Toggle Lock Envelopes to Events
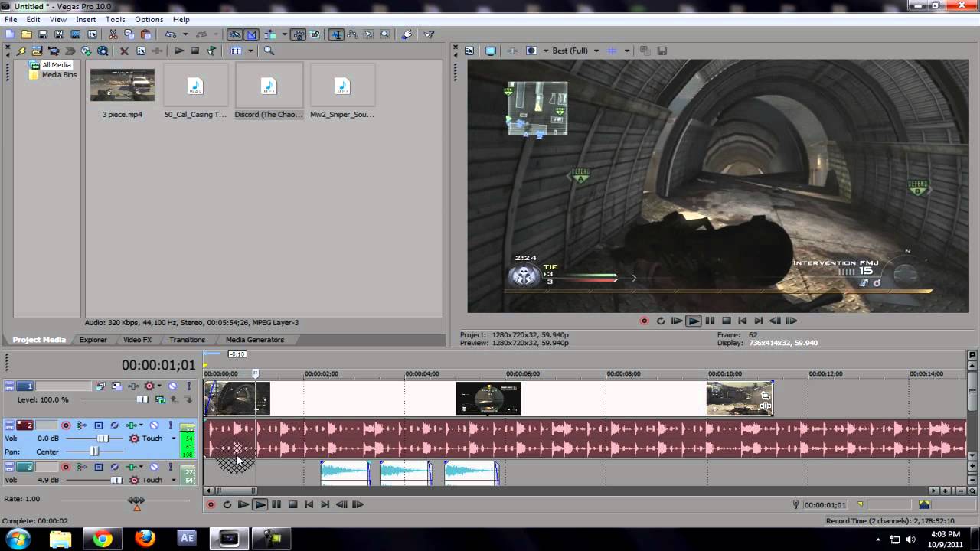980x551 pixels. click(299, 34)
